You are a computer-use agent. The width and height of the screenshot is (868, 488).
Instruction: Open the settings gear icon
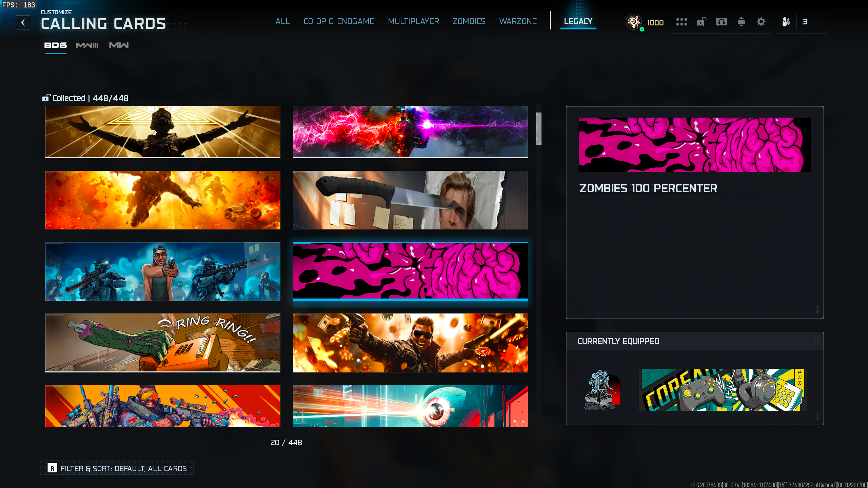(x=761, y=22)
